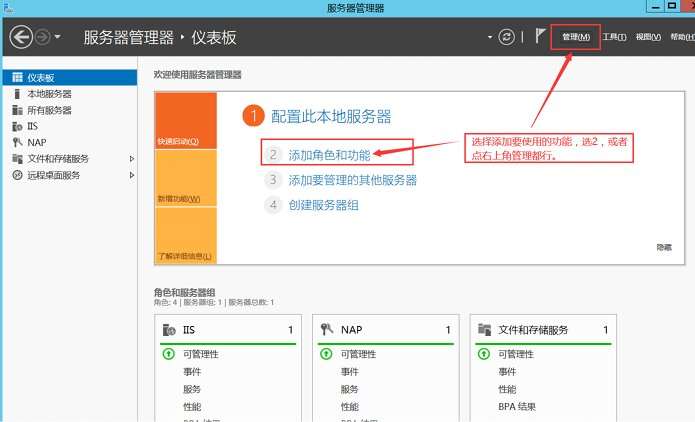Open the IIS role tile header

click(228, 330)
